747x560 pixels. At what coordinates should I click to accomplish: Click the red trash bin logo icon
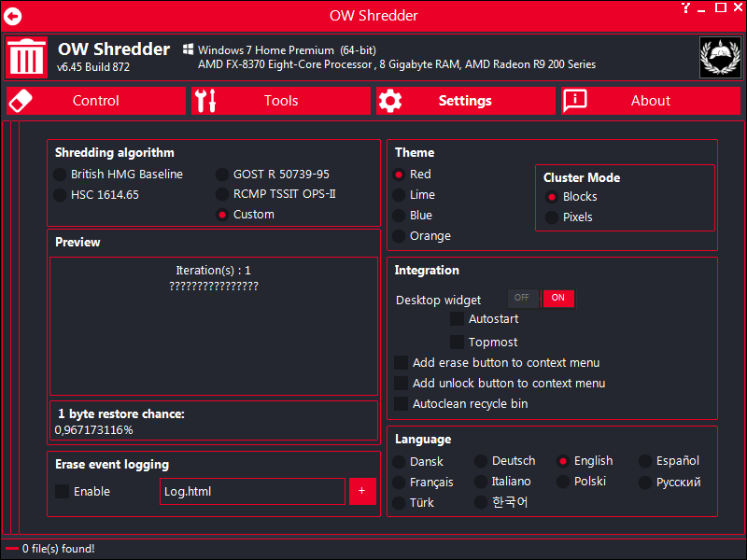tap(27, 57)
